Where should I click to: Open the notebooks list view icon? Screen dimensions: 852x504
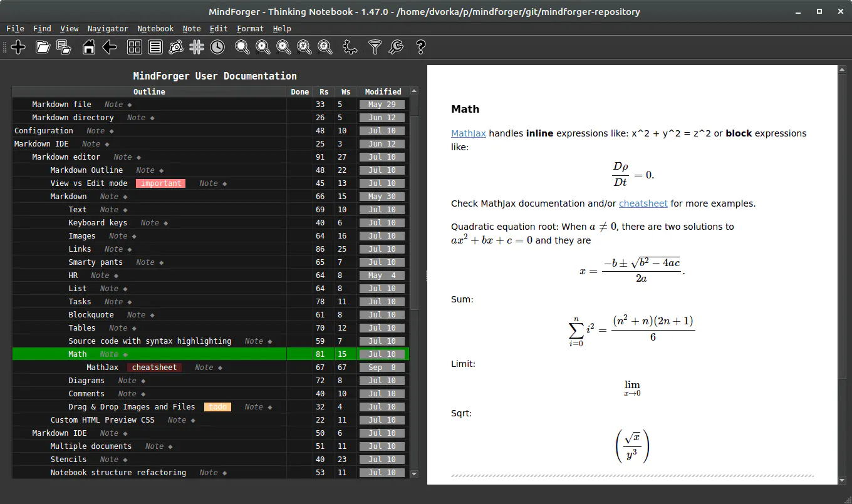(x=155, y=47)
